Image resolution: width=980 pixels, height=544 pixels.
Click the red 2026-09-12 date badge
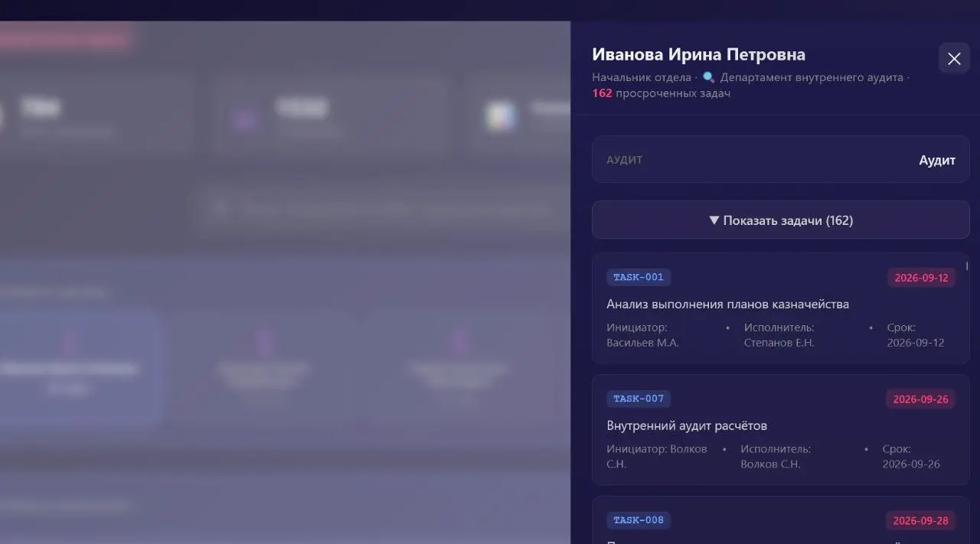921,278
